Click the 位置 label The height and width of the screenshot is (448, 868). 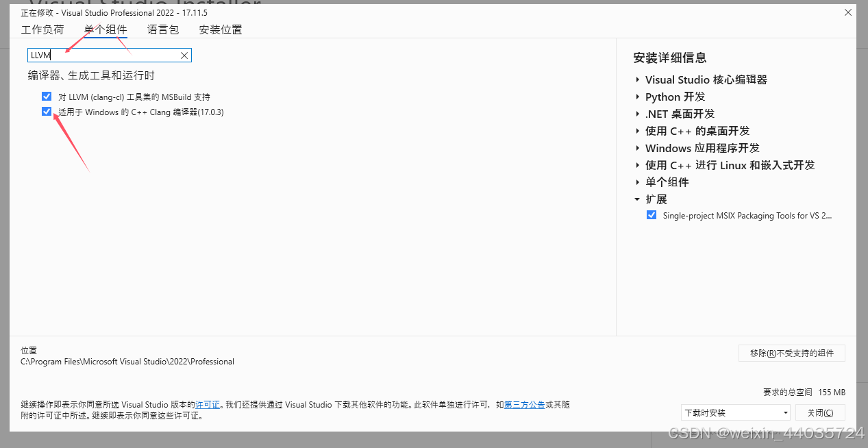pyautogui.click(x=29, y=350)
